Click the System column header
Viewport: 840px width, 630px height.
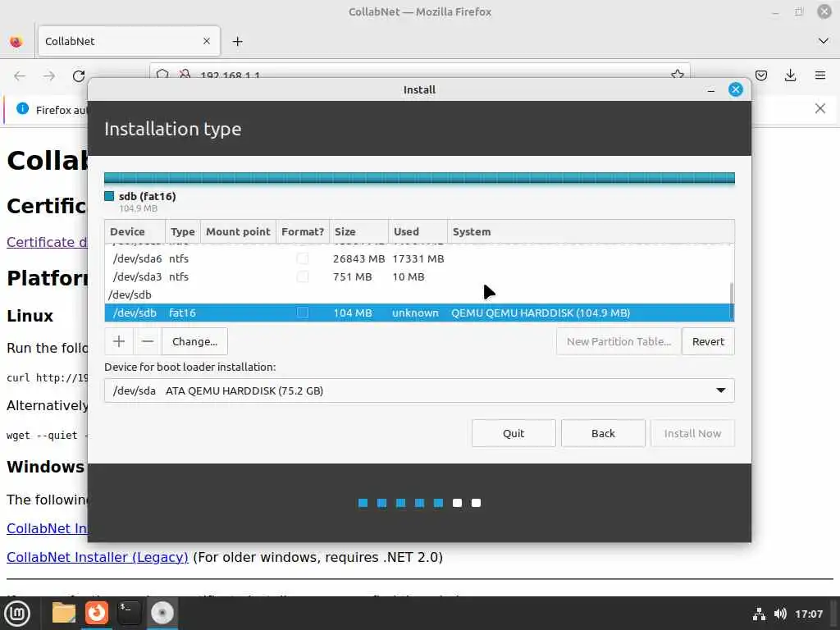(591, 231)
